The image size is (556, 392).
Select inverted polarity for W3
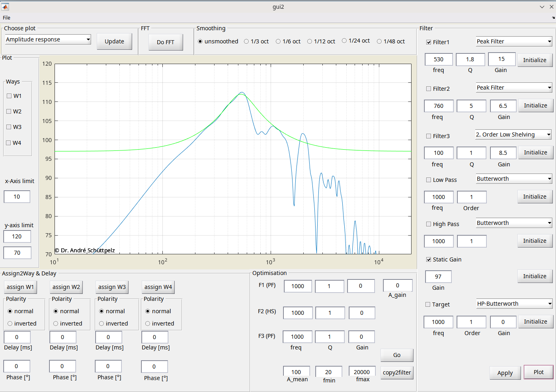point(113,324)
